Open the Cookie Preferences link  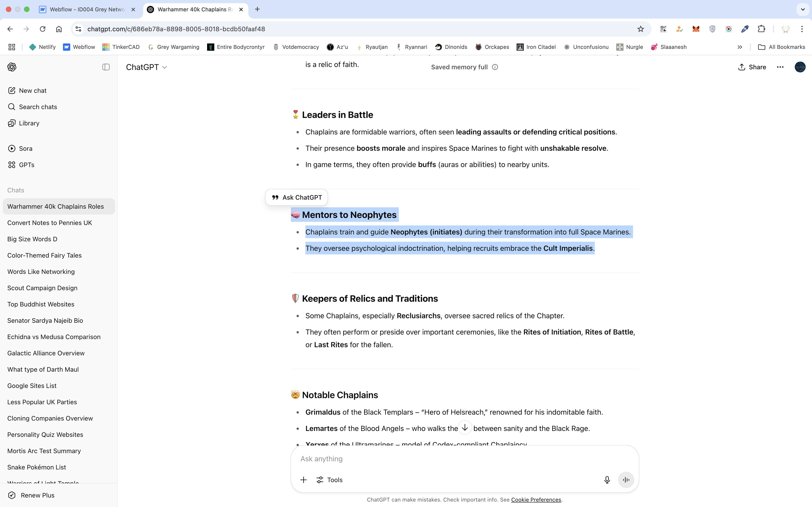pos(536,500)
